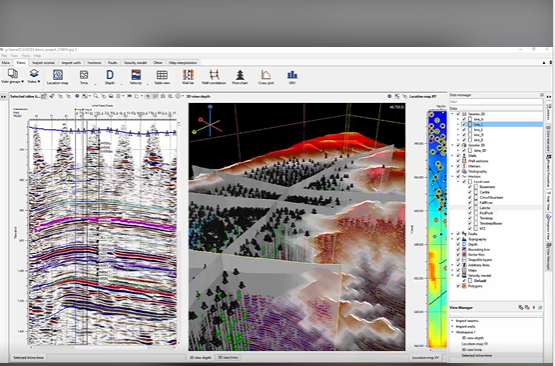Uncheck the Bounding box checkbox
Viewport: 555px width, 366px height.
[458, 250]
